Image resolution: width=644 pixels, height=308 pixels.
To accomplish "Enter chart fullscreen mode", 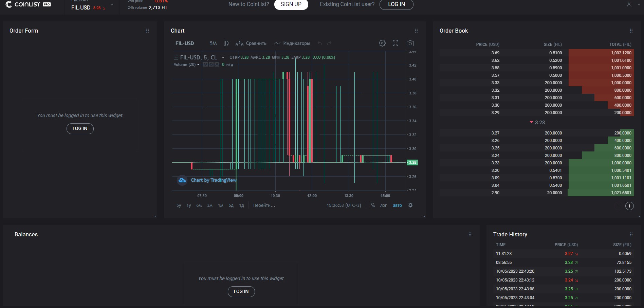I will coord(395,43).
